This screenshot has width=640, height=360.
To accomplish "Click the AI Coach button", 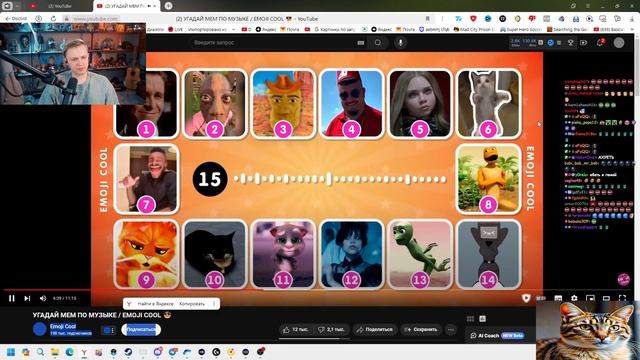I will (497, 336).
